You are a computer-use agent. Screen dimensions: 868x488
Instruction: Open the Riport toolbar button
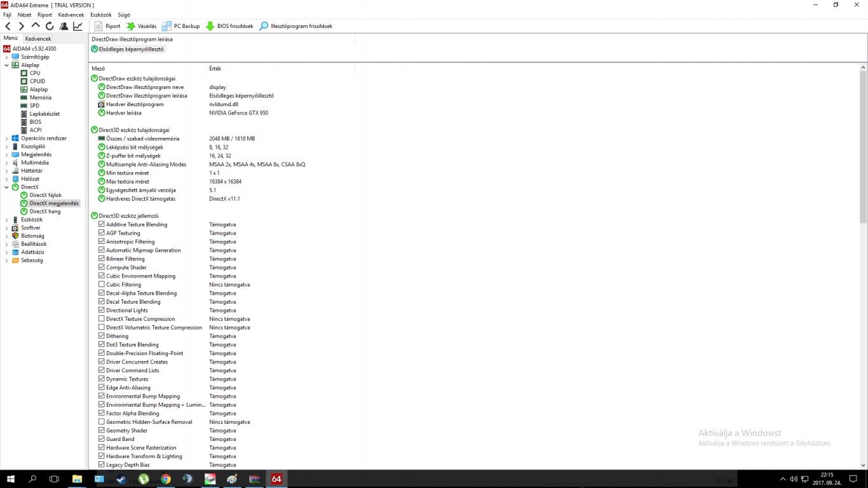point(107,26)
